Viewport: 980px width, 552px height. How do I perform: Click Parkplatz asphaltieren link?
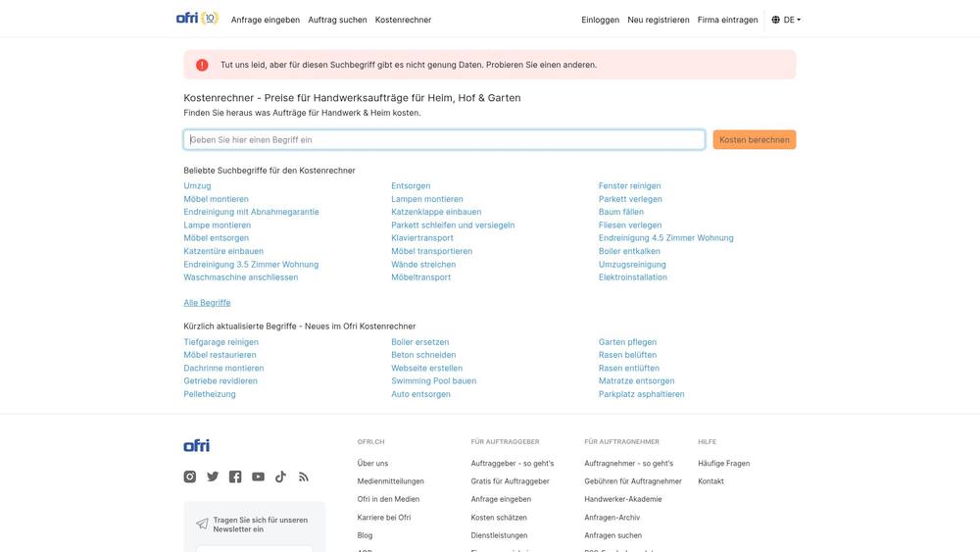click(x=641, y=394)
